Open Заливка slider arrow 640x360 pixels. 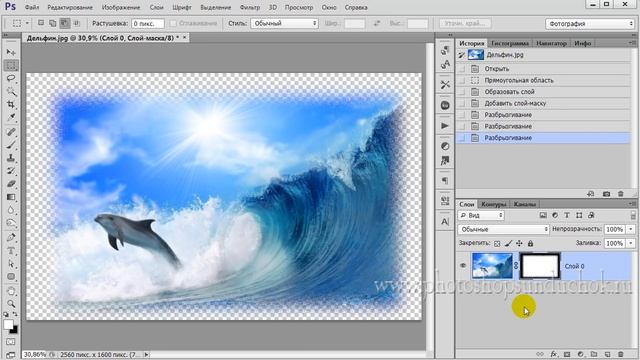tap(631, 243)
